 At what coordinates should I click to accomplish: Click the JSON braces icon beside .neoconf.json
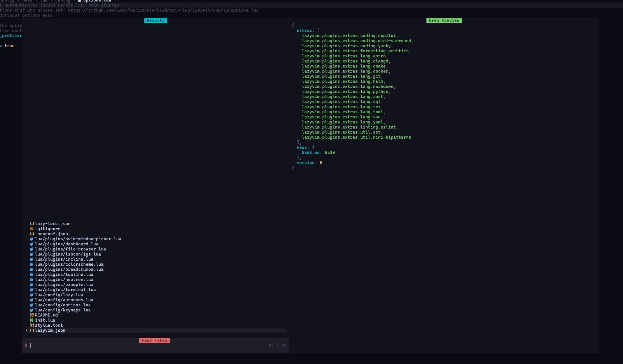(x=32, y=234)
